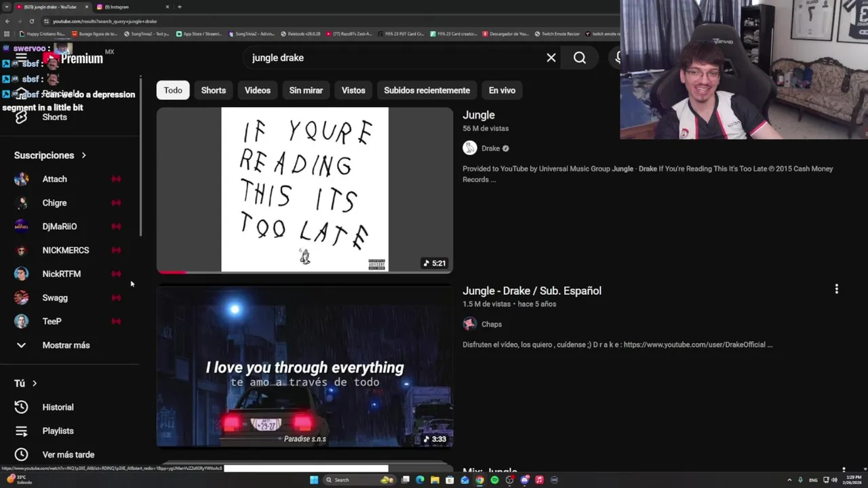This screenshot has height=488, width=868.
Task: Open three-dot menu for Sub. Español video
Action: [x=836, y=289]
